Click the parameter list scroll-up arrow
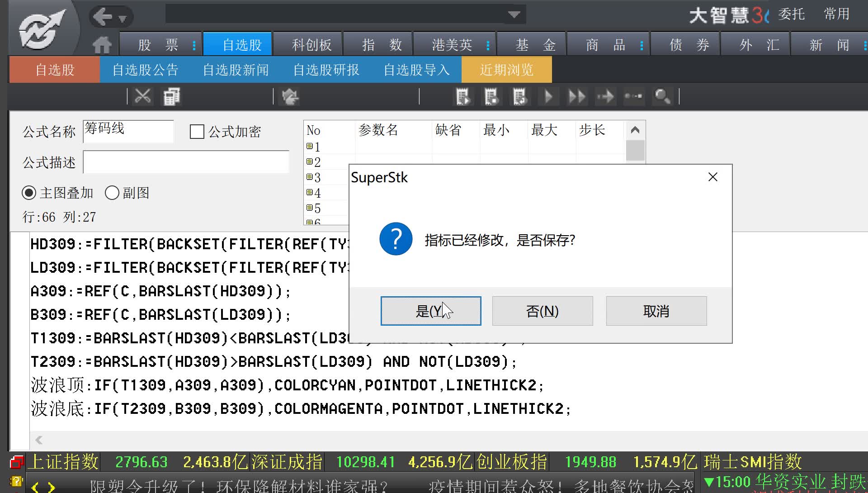This screenshot has width=868, height=493. click(635, 130)
